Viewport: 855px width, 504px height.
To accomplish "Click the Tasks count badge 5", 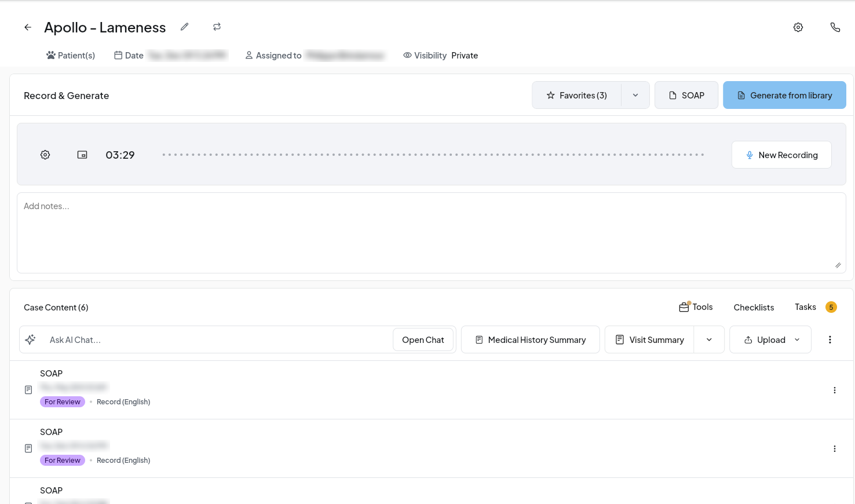I will (831, 307).
